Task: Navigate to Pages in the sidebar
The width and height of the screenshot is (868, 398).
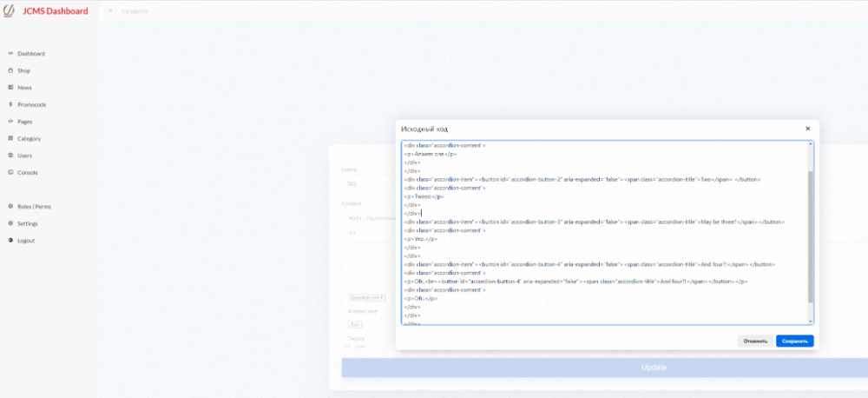Action: coord(24,122)
